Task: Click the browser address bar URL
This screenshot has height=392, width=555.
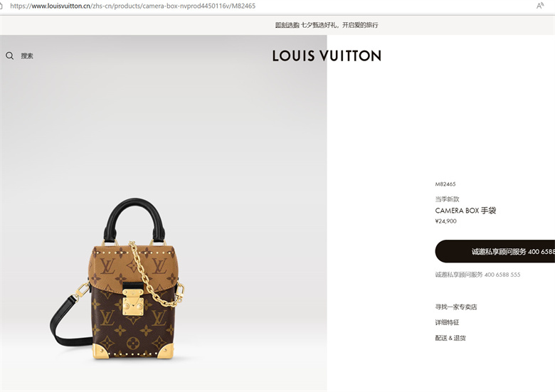Action: pos(133,6)
